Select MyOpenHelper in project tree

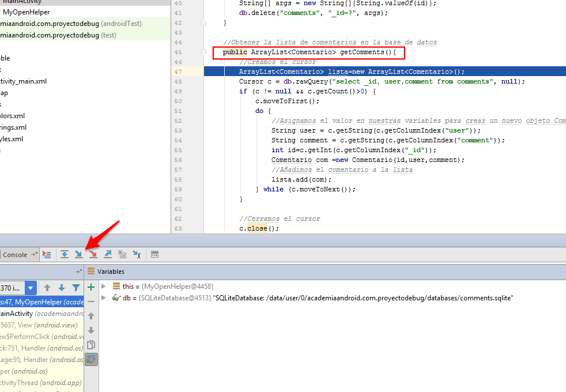27,12
